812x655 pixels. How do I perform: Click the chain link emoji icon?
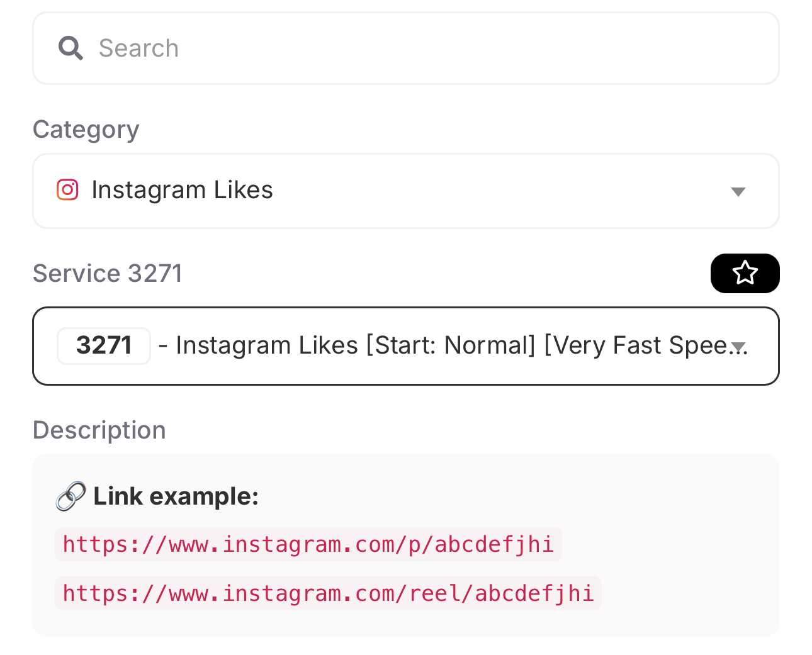coord(70,496)
